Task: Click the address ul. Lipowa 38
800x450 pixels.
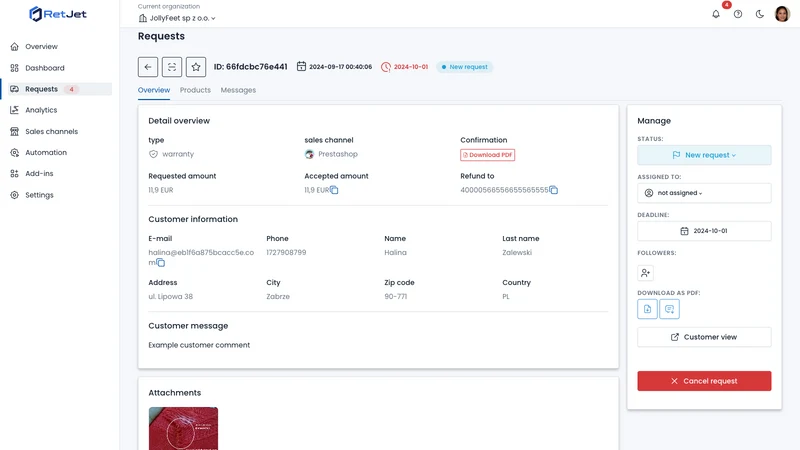Action: pos(170,296)
